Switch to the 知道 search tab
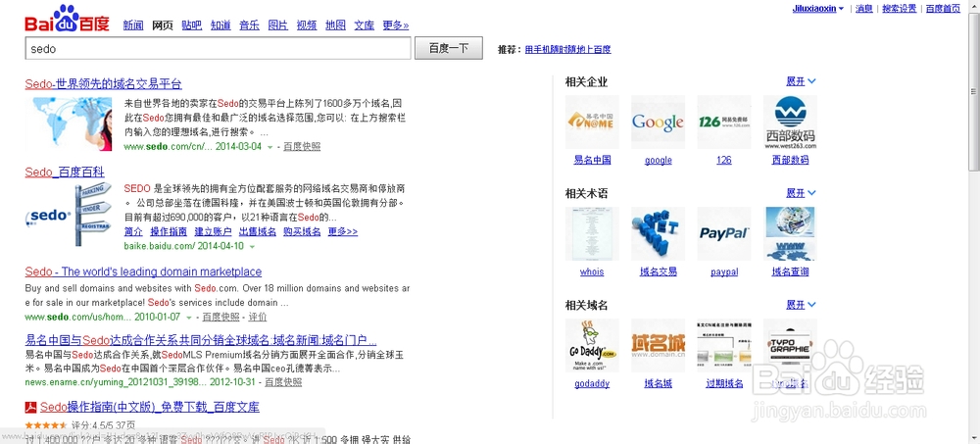Screen dimensions: 980x444 pos(220,25)
